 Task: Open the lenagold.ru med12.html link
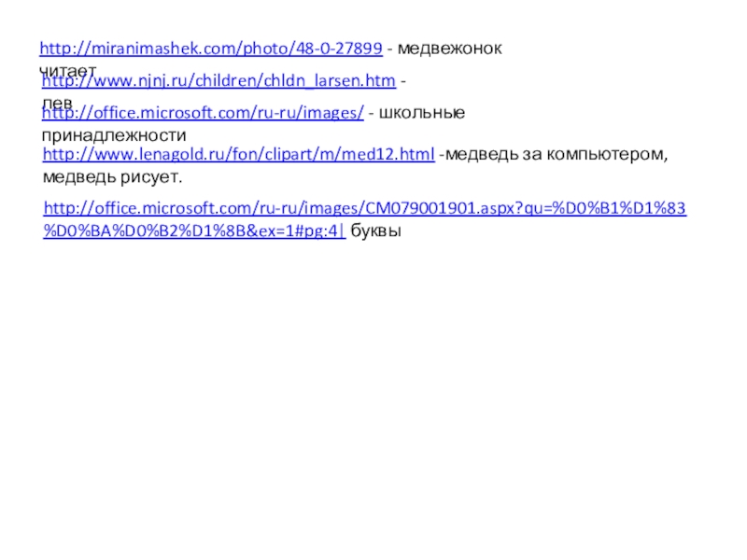click(x=239, y=154)
